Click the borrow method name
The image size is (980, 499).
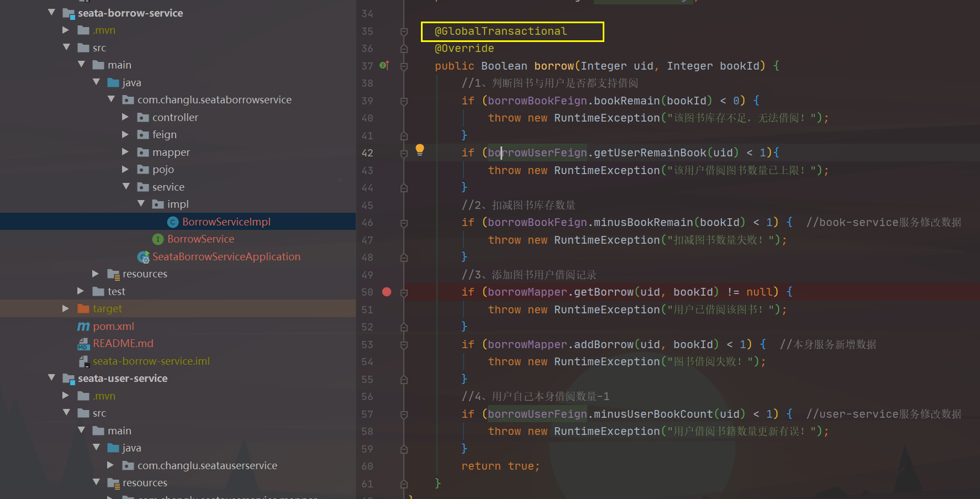tap(554, 66)
